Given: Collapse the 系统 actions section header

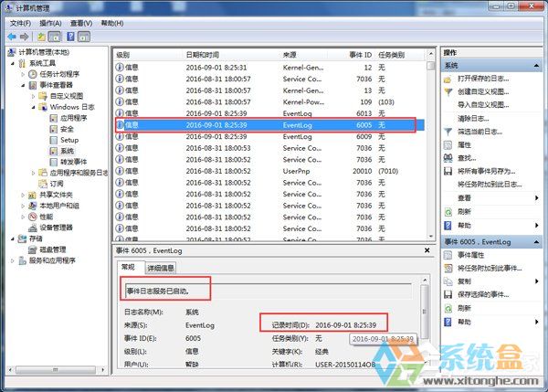Looking at the screenshot, I should (x=536, y=66).
